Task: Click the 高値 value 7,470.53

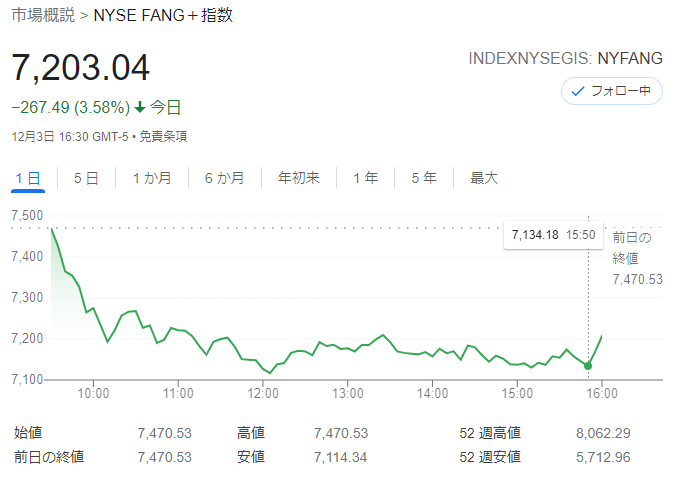Action: (x=341, y=433)
